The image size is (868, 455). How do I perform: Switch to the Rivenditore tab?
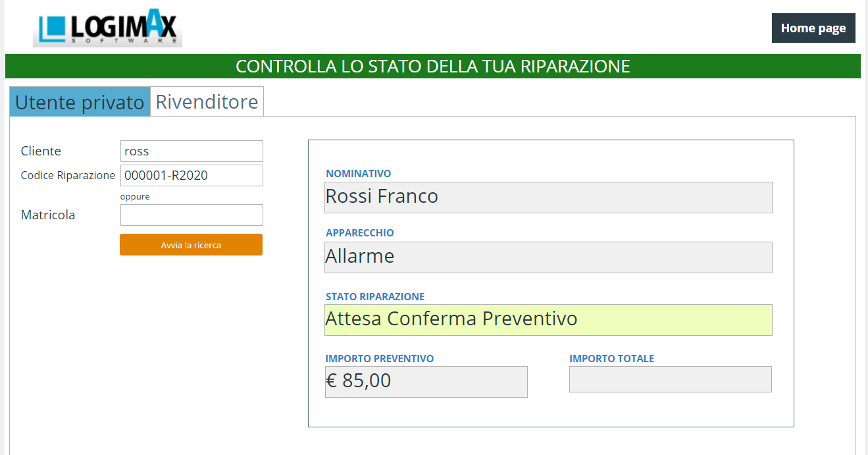click(207, 102)
